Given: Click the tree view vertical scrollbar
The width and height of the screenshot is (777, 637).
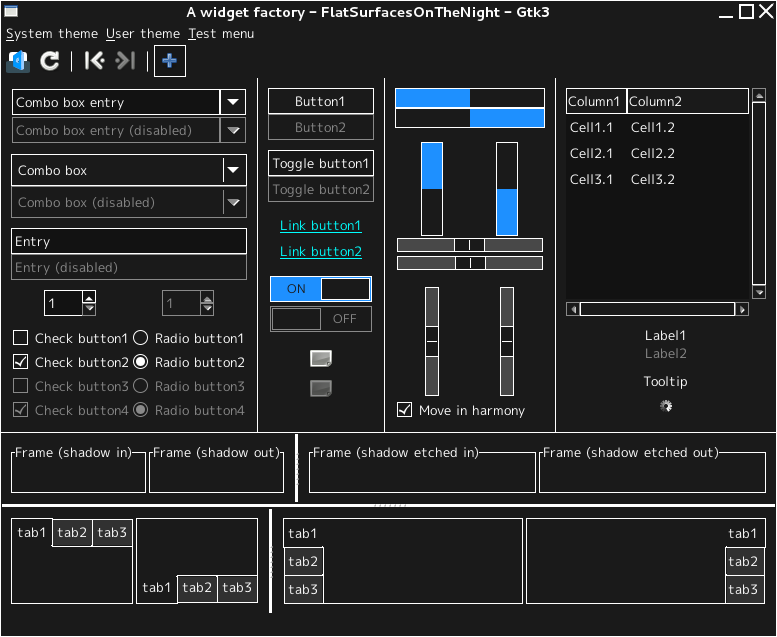Looking at the screenshot, I should pyautogui.click(x=759, y=194).
